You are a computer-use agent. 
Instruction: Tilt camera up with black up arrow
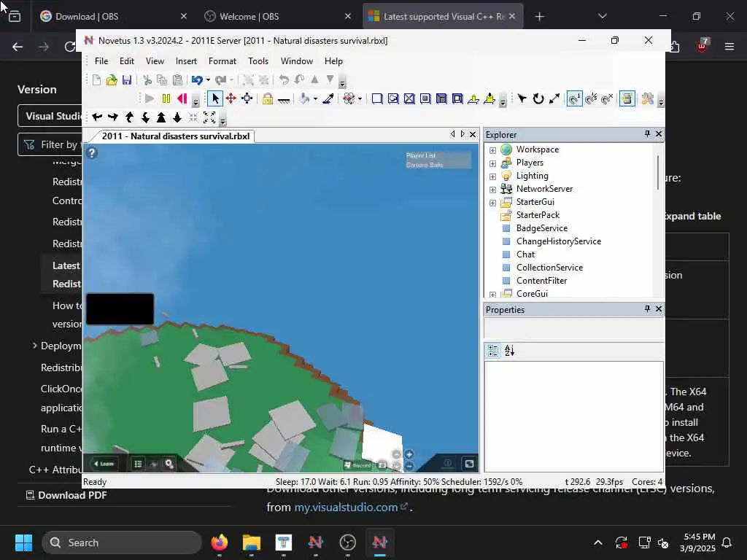(130, 117)
